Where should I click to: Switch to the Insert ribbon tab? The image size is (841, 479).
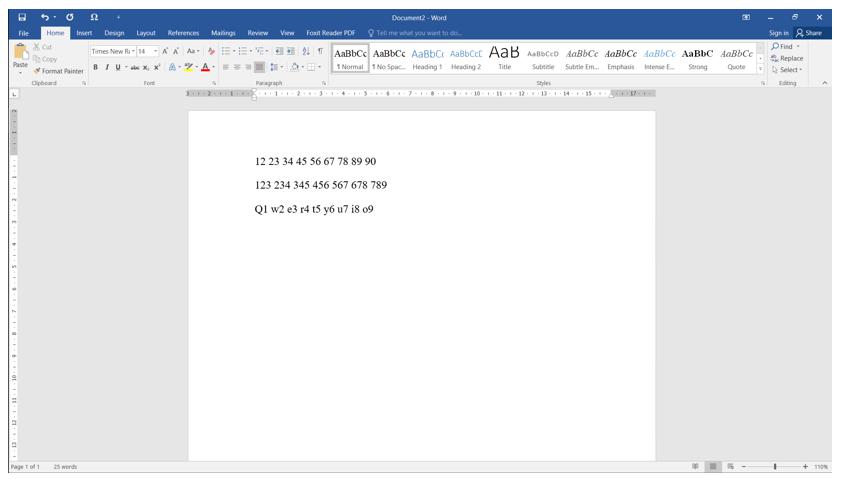(x=84, y=33)
